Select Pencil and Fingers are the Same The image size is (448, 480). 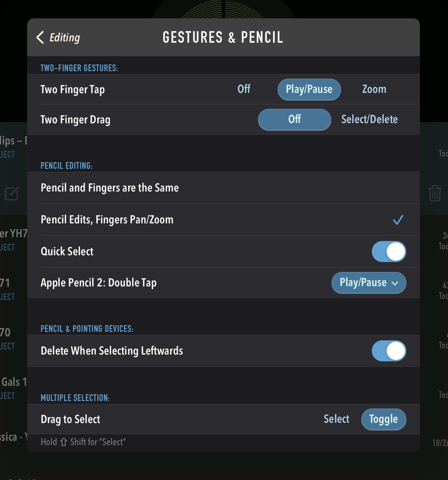pos(110,188)
